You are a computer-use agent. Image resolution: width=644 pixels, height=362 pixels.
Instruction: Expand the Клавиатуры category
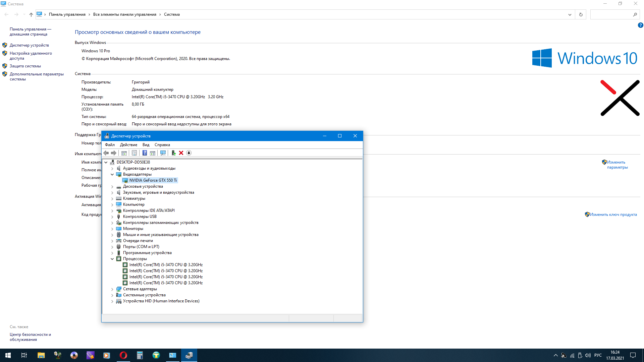pyautogui.click(x=112, y=198)
